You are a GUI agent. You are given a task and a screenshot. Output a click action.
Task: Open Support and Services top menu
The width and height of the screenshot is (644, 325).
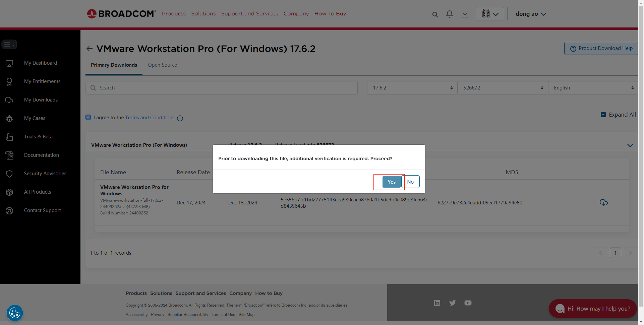click(250, 14)
